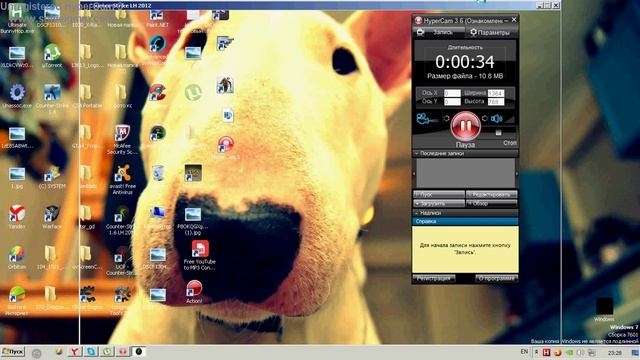The image size is (640, 360).
Task: Open the Orbitum desktop shortcut
Action: point(17,257)
